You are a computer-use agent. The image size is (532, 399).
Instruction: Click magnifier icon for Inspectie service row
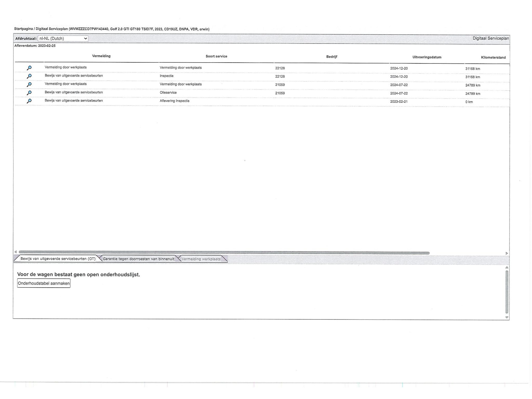tap(29, 76)
